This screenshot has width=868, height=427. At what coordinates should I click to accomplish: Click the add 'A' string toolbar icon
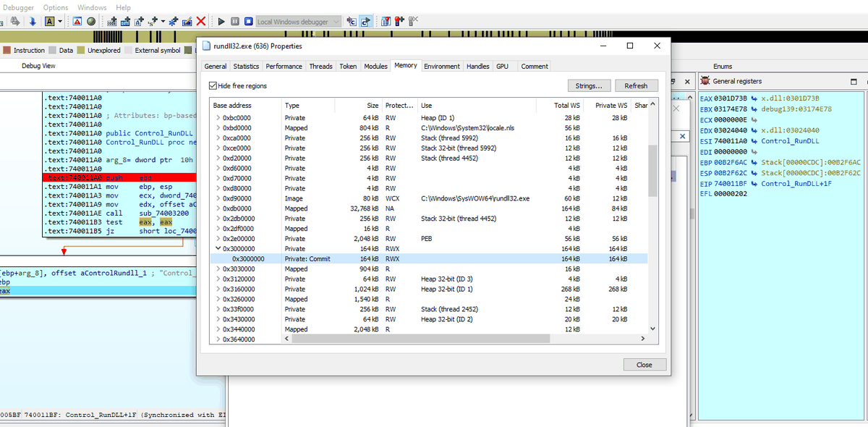(139, 22)
